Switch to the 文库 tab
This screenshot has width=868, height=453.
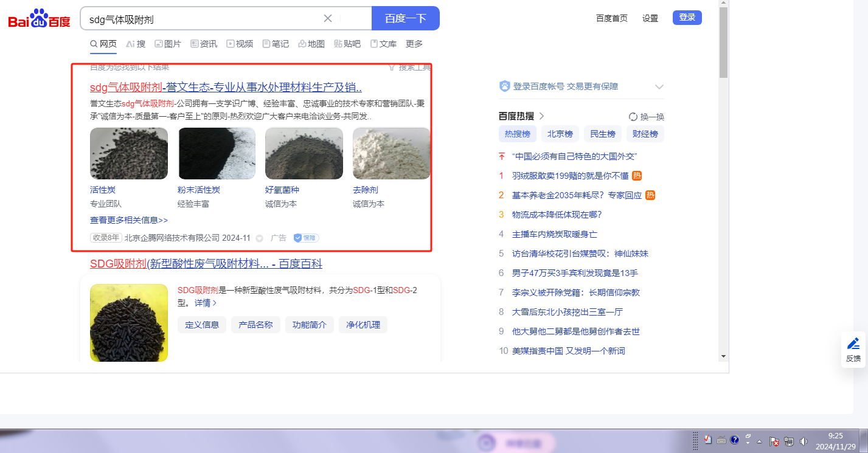point(383,44)
